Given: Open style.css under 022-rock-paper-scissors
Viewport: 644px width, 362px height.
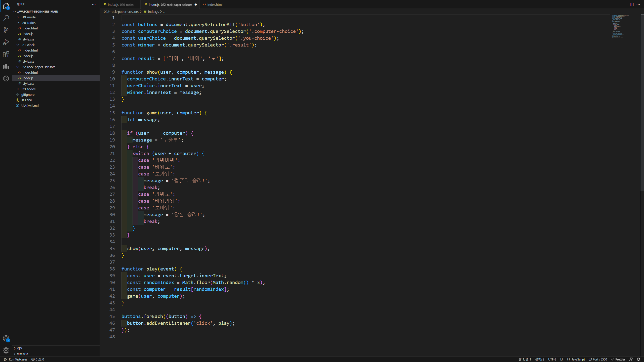Looking at the screenshot, I should [28, 83].
